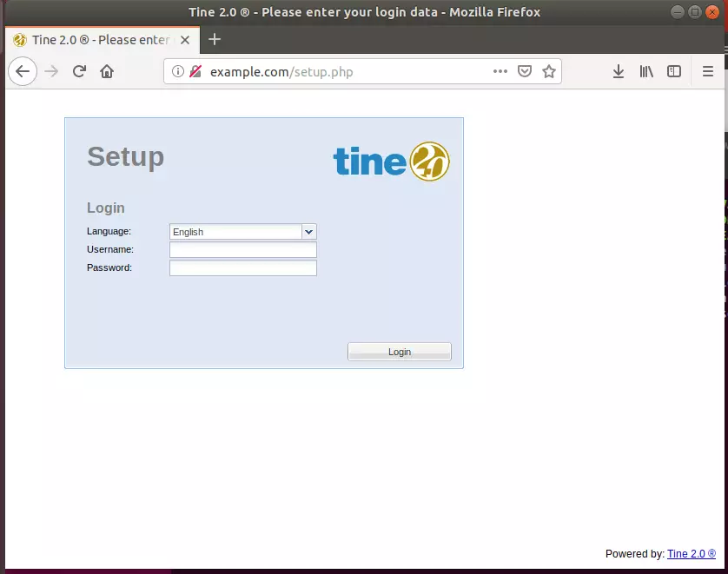Click the tine 2.0 logo
The image size is (728, 574).
coord(392,161)
